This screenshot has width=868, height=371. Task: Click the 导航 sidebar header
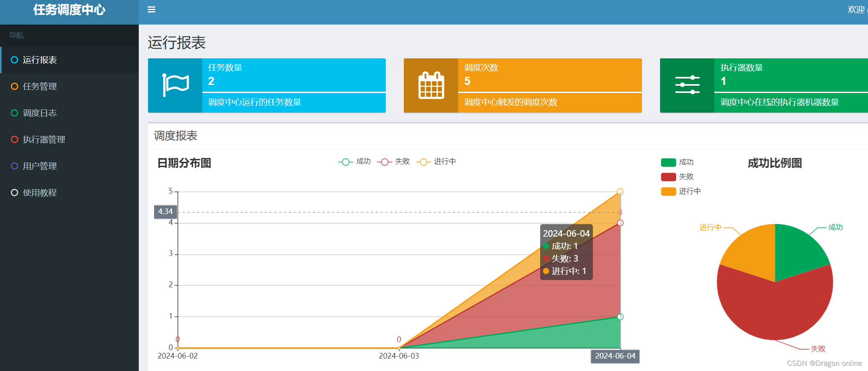click(x=16, y=35)
